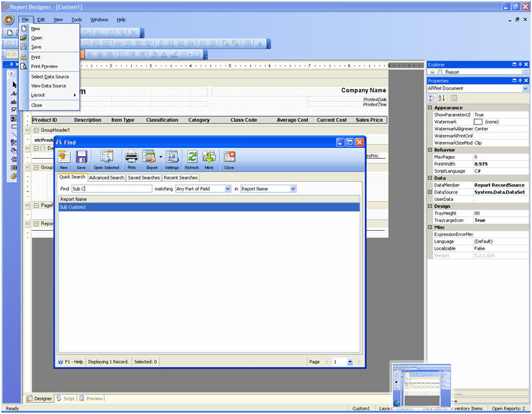The height and width of the screenshot is (414, 532).
Task: Click the Save icon in Find window
Action: 81,159
